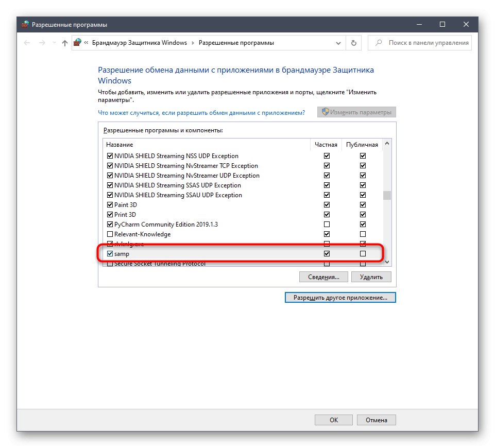Click the breadcrumb overflow chevron «

[x=86, y=43]
